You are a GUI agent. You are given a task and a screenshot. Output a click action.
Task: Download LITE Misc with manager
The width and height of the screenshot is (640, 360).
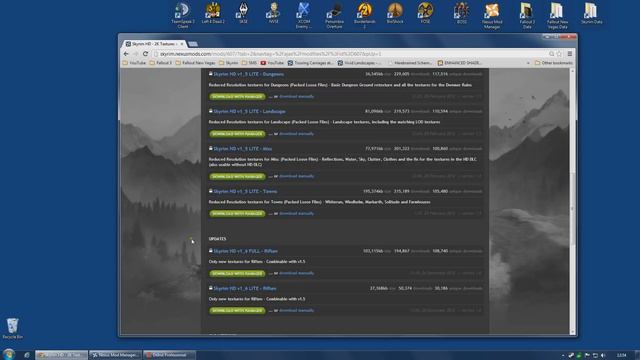tap(237, 176)
